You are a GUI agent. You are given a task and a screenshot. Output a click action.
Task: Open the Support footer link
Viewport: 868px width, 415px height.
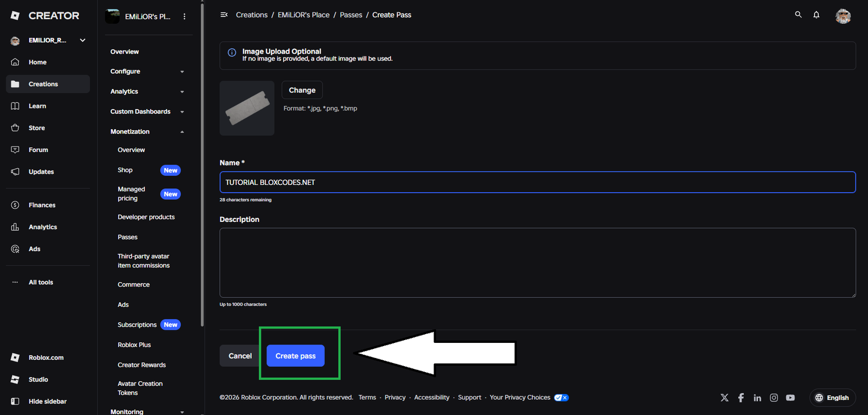point(469,398)
